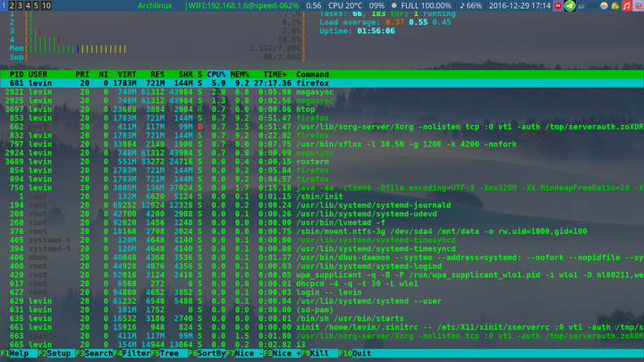This screenshot has width=644, height=362.
Task: Select the systemd --user process row
Action: (322, 301)
